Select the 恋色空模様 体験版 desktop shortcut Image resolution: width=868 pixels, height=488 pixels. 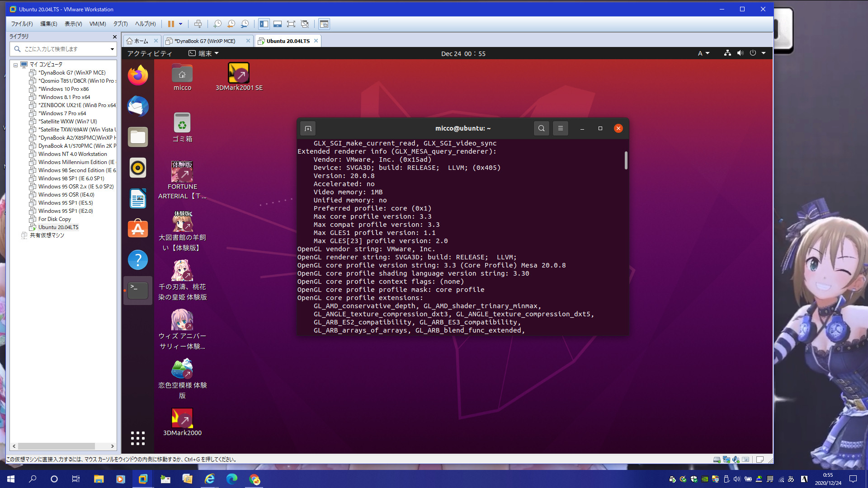[182, 380]
